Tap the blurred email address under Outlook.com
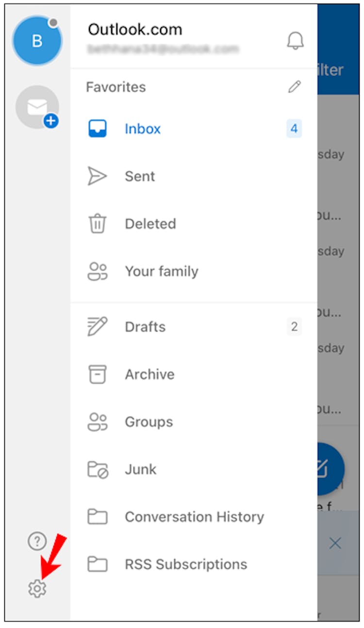The width and height of the screenshot is (364, 628). pos(163,49)
